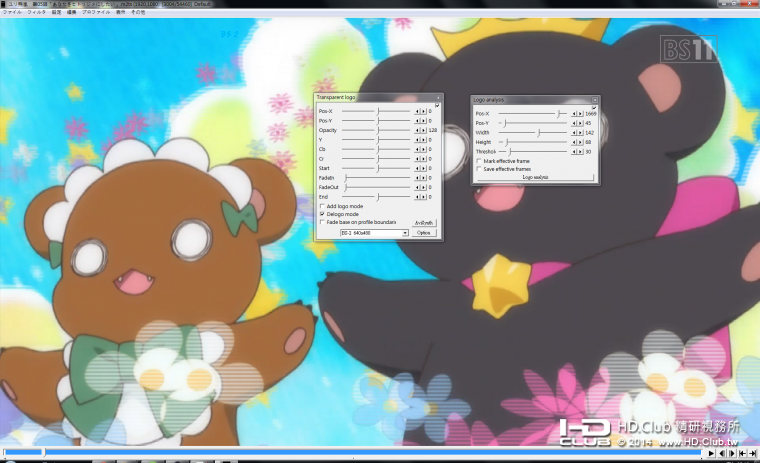Step back one frame
The image size is (760, 463).
722,453
